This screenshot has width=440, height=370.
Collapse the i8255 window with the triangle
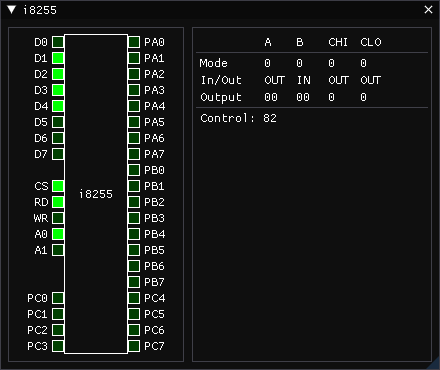click(11, 10)
